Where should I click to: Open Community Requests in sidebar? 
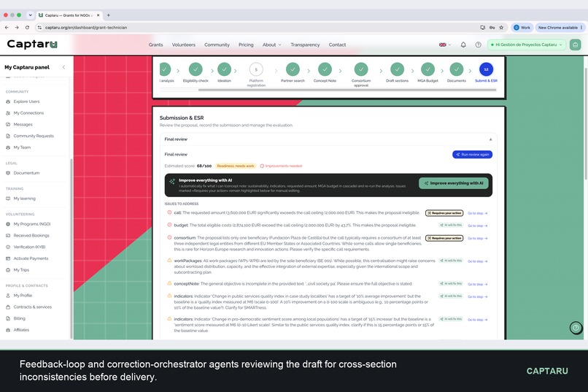coord(34,136)
